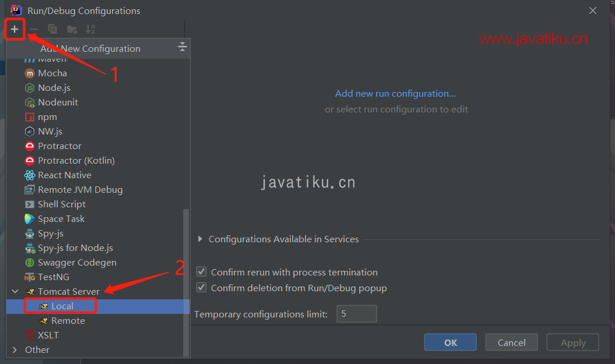
Task: Click the Shell Script icon
Action: tap(30, 204)
